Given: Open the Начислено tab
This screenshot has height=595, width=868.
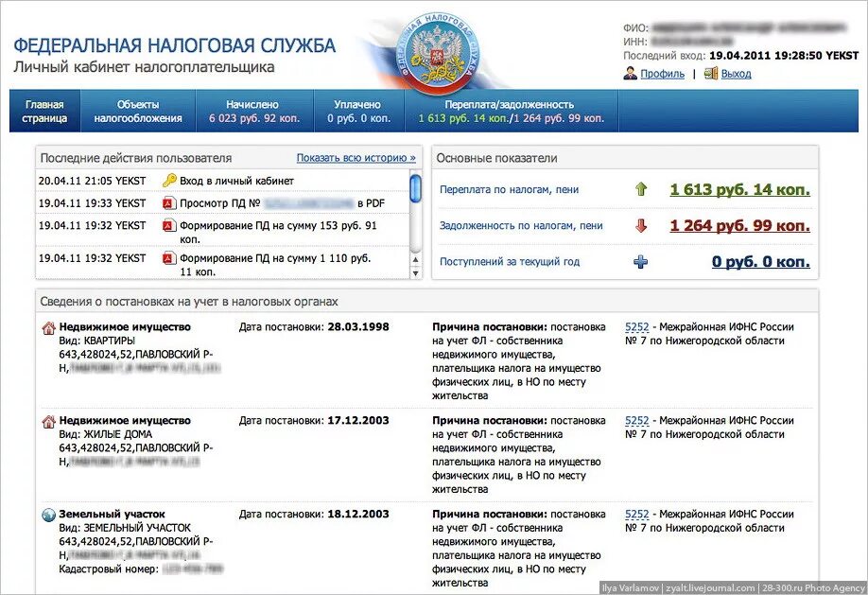Looking at the screenshot, I should [x=254, y=112].
